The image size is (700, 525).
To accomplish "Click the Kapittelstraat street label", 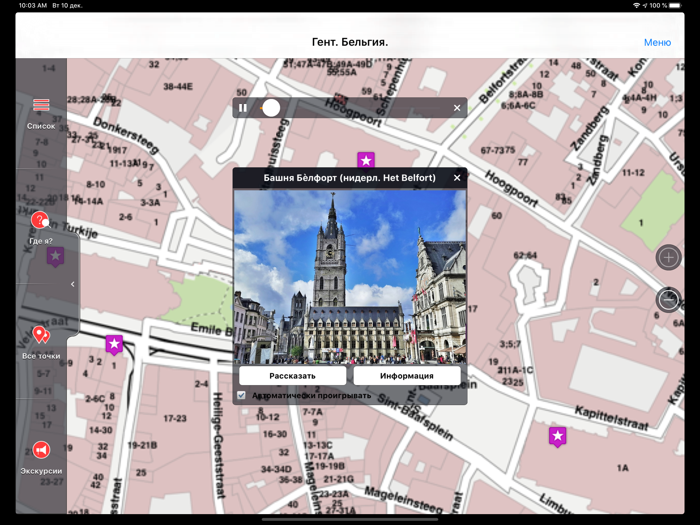I will tap(611, 418).
